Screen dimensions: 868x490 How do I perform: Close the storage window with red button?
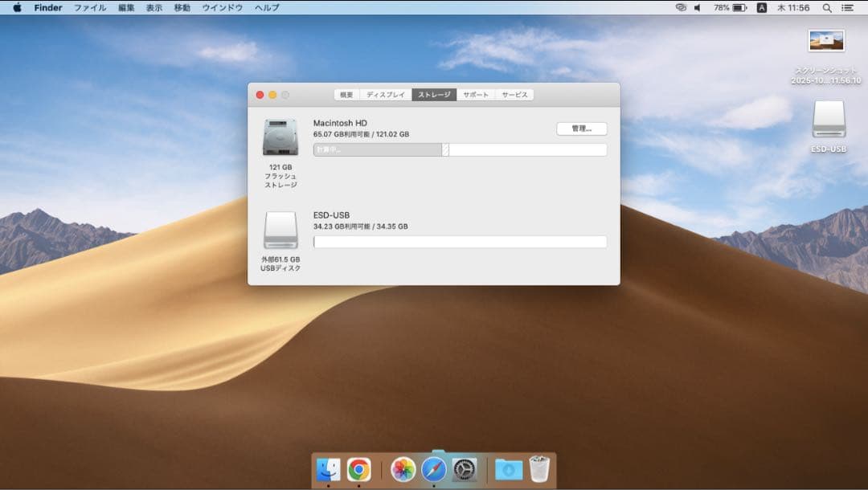pos(260,95)
